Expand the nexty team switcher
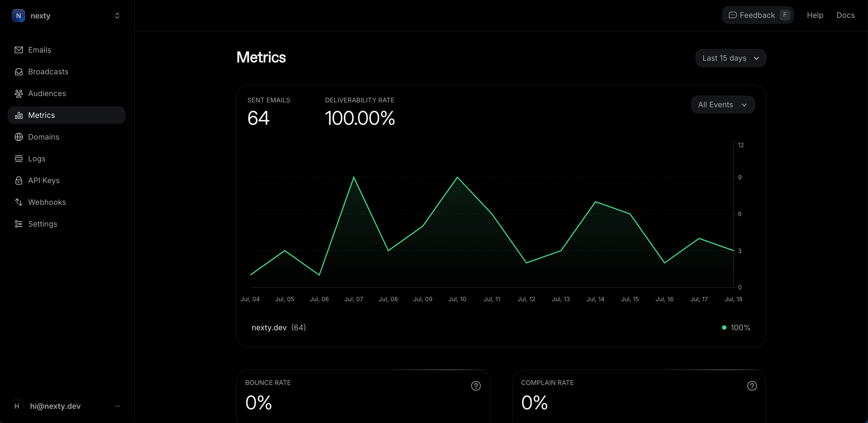Screen dimensions: 868x423 click(117, 16)
